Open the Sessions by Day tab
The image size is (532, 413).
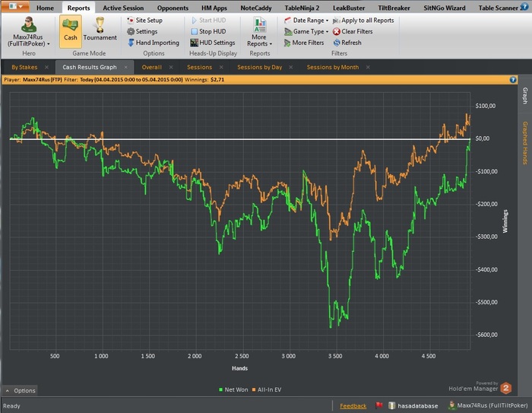259,67
